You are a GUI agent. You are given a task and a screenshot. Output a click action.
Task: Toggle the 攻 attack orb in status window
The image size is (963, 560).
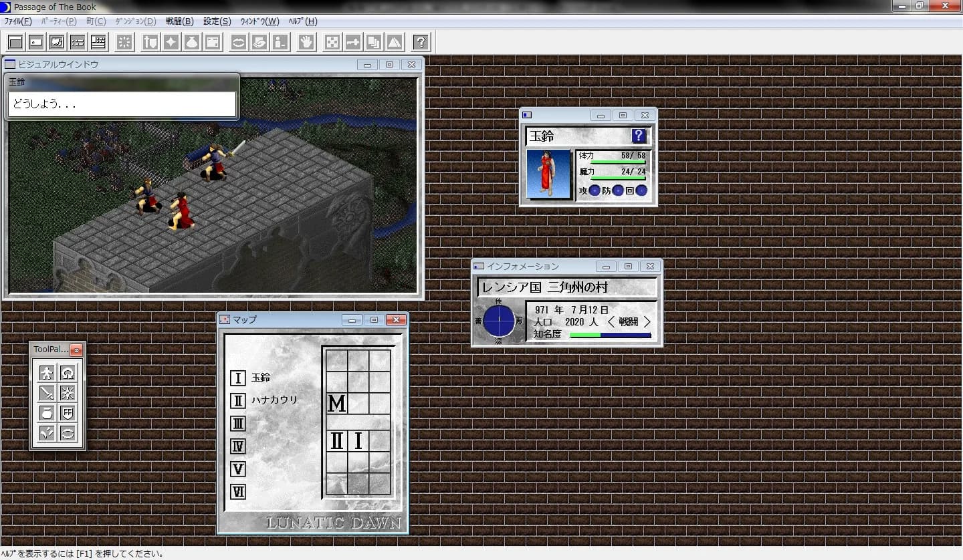pos(595,190)
